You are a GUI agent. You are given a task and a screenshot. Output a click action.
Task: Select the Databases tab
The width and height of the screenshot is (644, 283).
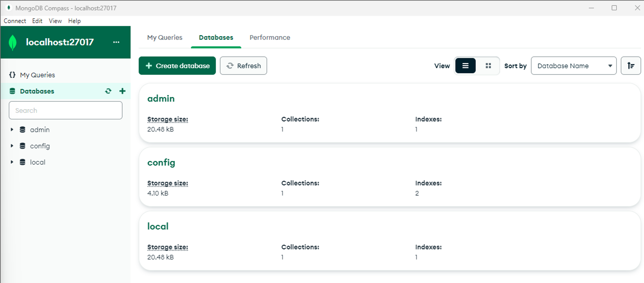coord(216,37)
